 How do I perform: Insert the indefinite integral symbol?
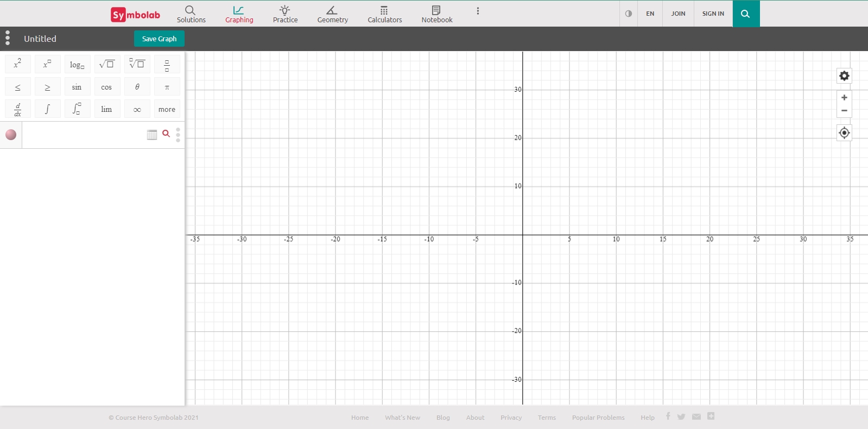tap(47, 109)
